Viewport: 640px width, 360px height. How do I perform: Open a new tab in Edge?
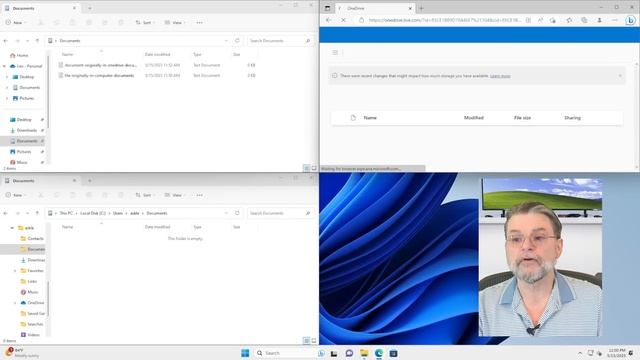(421, 8)
